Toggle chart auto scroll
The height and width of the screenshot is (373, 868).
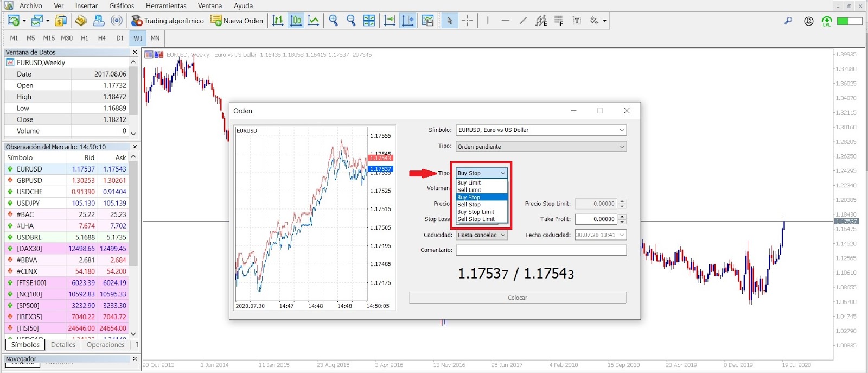[x=390, y=21]
